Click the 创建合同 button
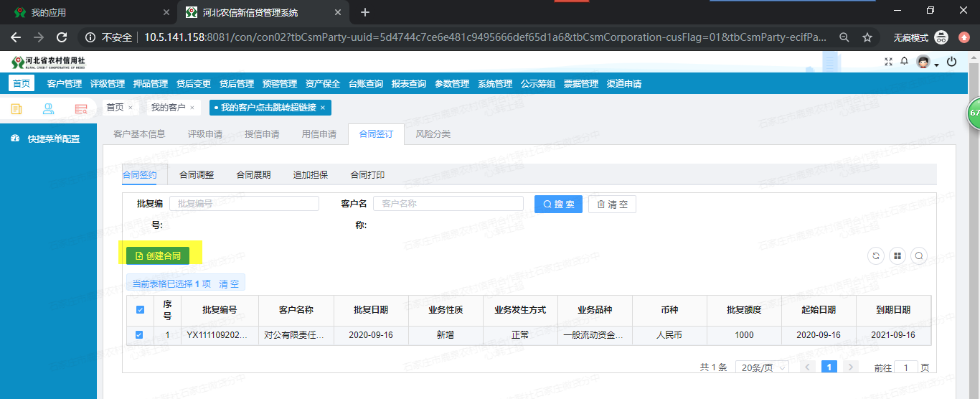Viewport: 980px width, 399px height. pos(158,255)
